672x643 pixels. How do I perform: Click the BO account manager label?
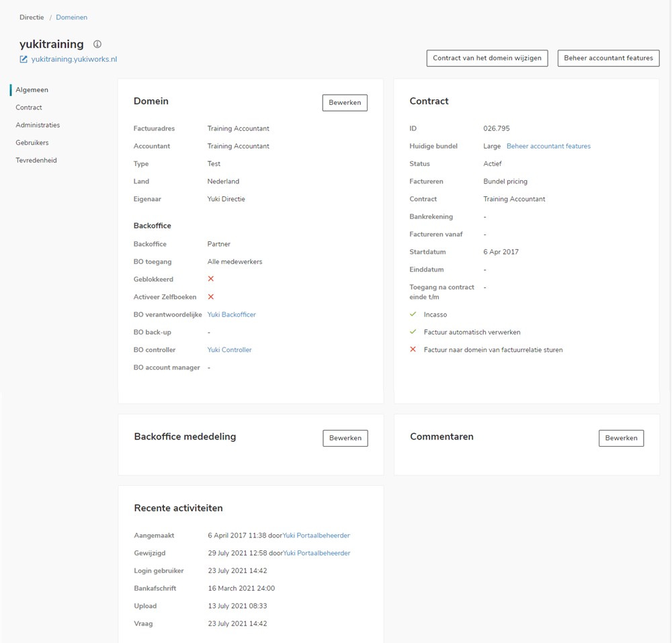pos(167,367)
